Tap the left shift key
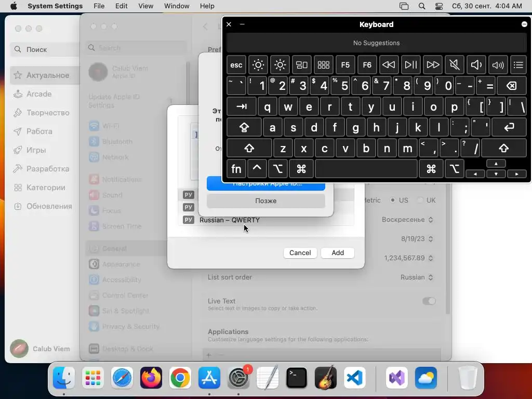This screenshot has width=532, height=399. pyautogui.click(x=249, y=148)
